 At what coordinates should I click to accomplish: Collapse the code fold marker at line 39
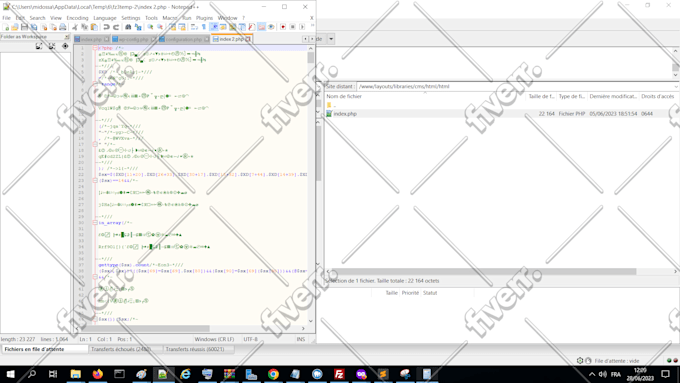click(x=95, y=277)
